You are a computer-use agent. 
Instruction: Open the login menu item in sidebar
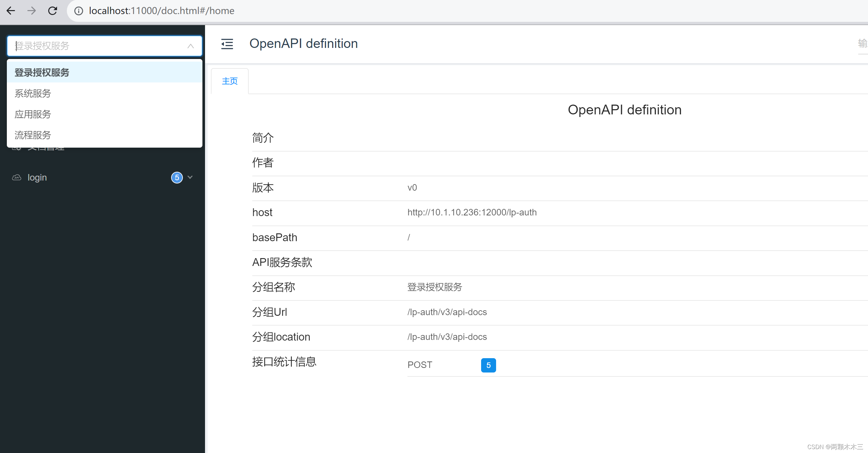(102, 178)
